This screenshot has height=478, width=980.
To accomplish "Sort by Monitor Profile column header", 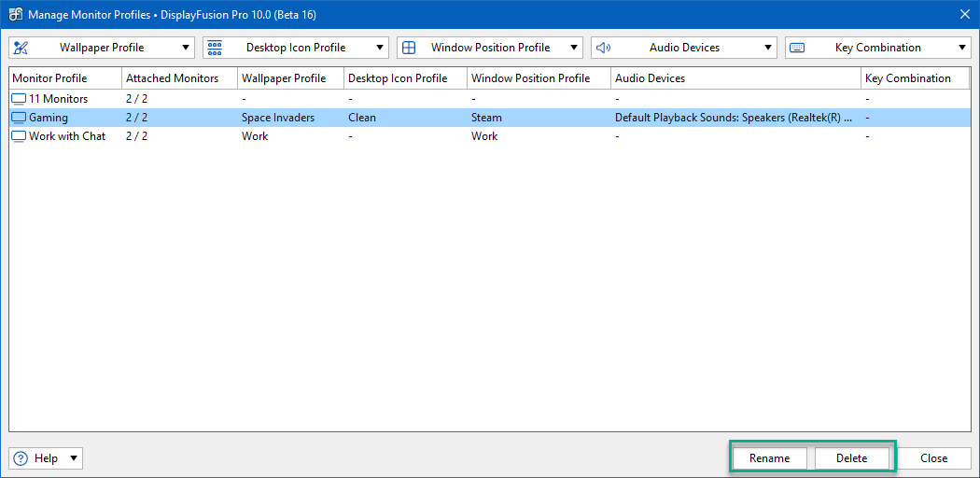I will point(65,78).
